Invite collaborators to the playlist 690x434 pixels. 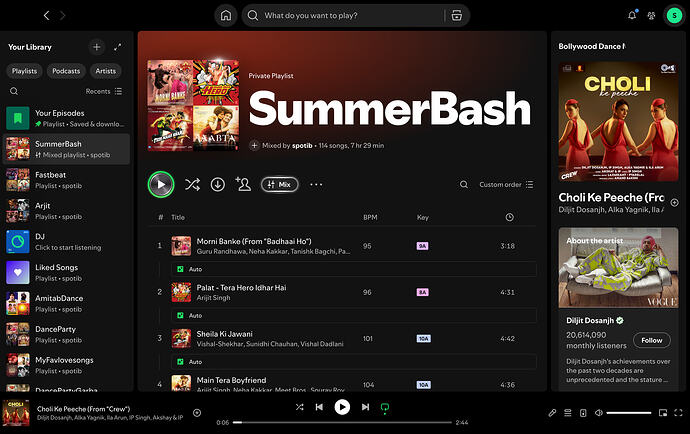point(243,184)
